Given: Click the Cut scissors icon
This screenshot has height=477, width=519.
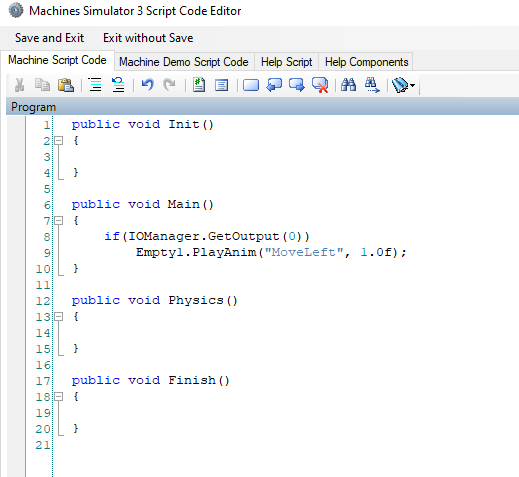Looking at the screenshot, I should pyautogui.click(x=19, y=85).
